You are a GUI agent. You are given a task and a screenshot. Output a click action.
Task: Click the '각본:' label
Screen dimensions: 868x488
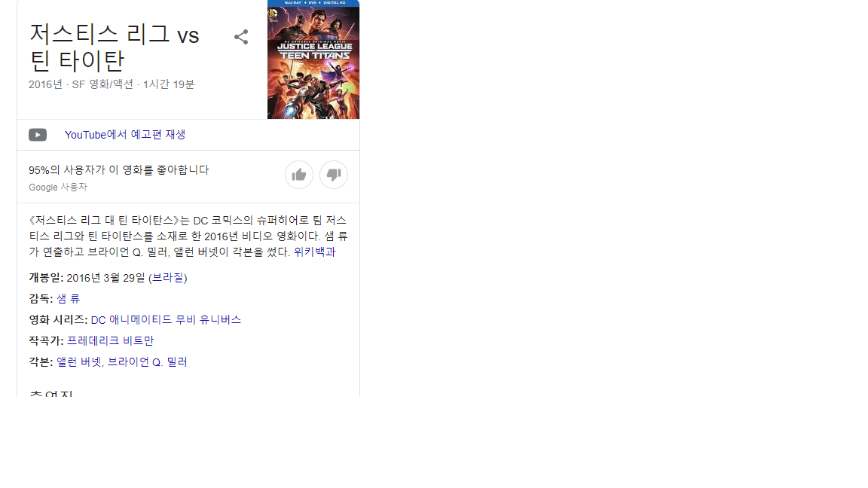point(41,361)
